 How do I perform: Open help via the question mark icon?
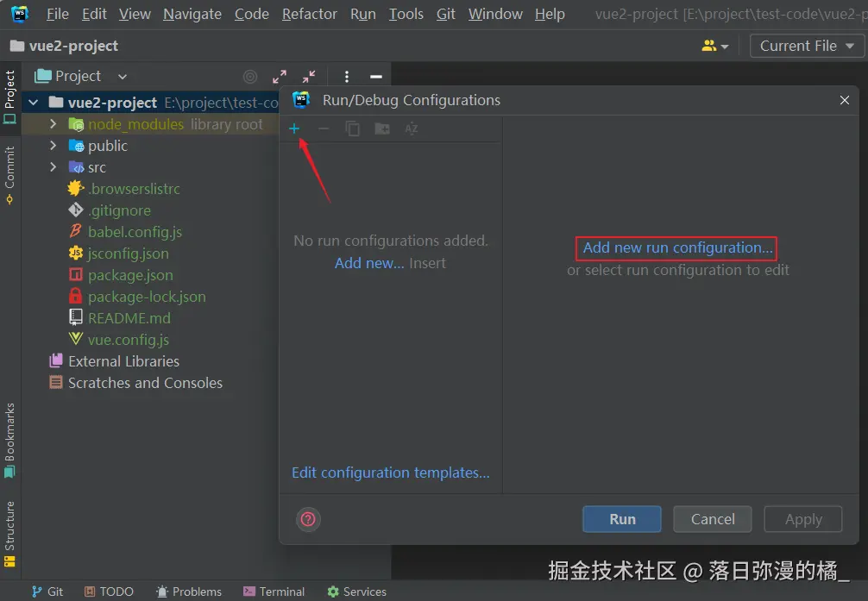[308, 519]
